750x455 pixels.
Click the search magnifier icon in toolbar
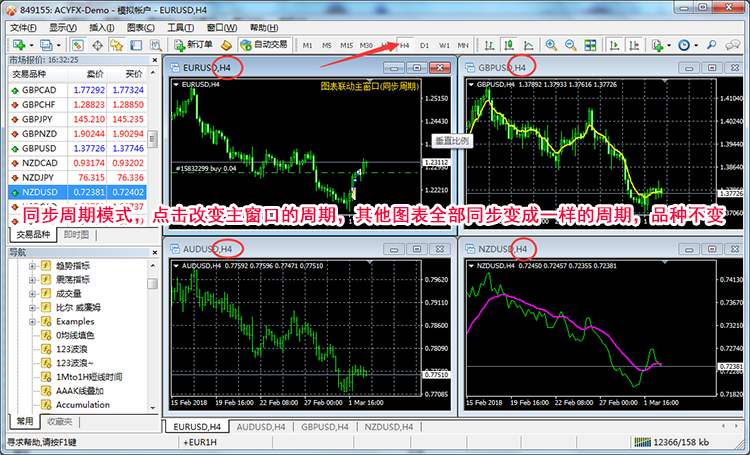pyautogui.click(x=712, y=45)
